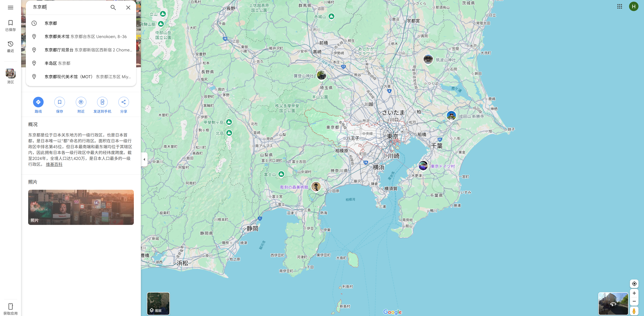The width and height of the screenshot is (644, 316).
Task: Open the Street View preview thumbnail
Action: (613, 303)
